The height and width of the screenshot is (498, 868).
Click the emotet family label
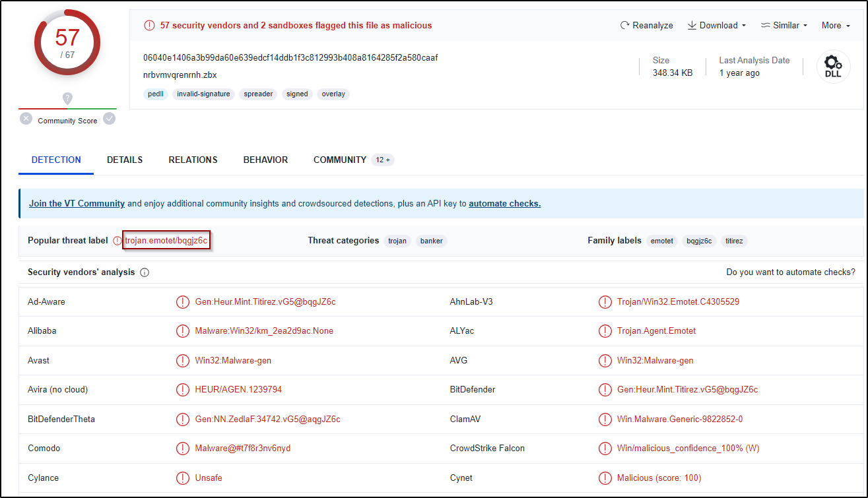[x=661, y=241]
